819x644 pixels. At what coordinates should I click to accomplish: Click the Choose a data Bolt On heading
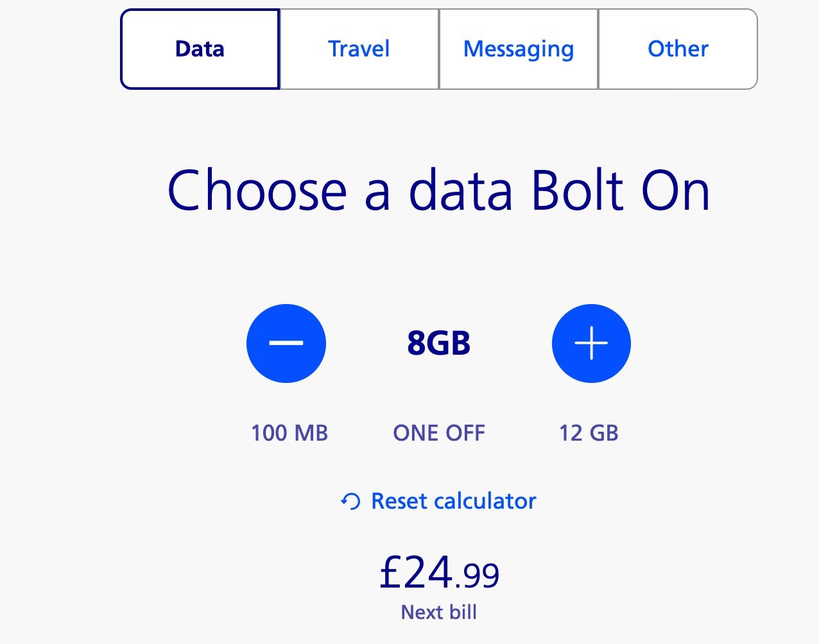(438, 190)
